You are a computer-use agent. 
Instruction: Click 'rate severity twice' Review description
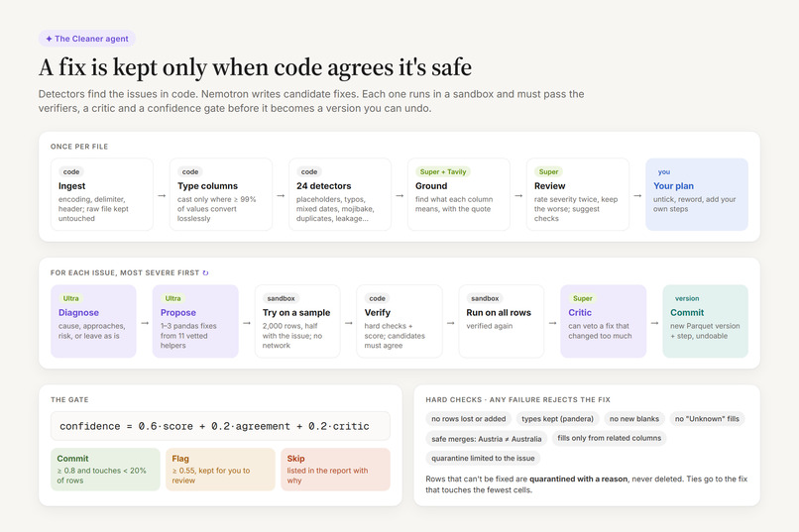click(x=576, y=209)
